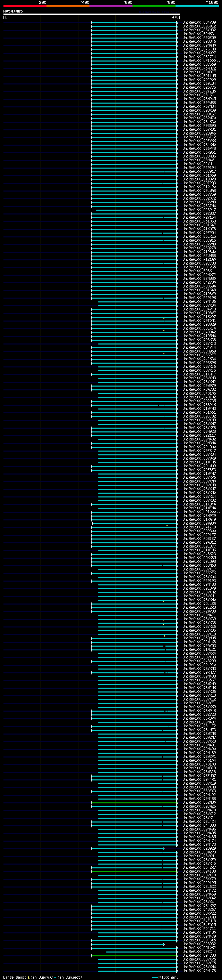Open hit UniRef100_B9N631
The width and height of the screenshot is (222, 980).
pyautogui.click(x=199, y=34)
